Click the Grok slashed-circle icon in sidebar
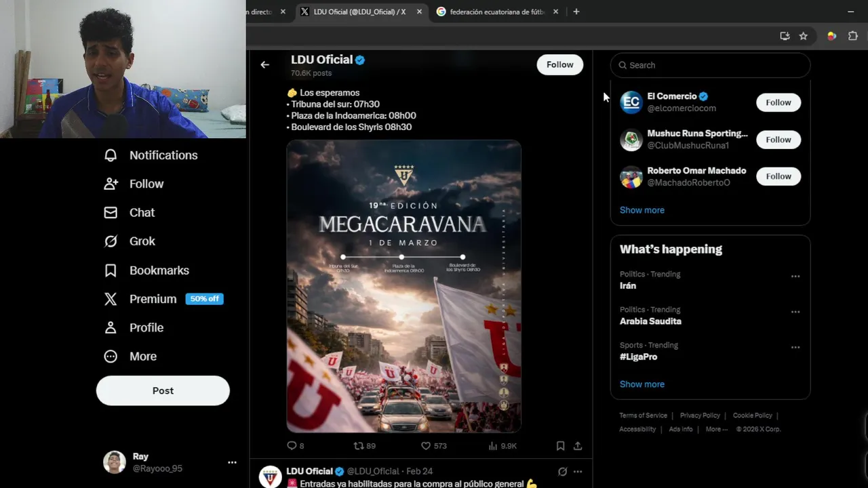The height and width of the screenshot is (488, 868). tap(111, 241)
